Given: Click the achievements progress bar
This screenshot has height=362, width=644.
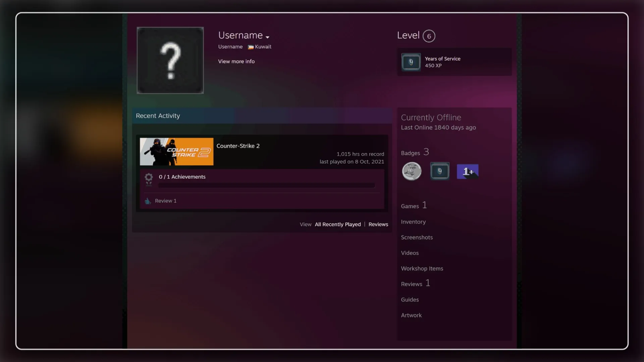Looking at the screenshot, I should [x=267, y=185].
